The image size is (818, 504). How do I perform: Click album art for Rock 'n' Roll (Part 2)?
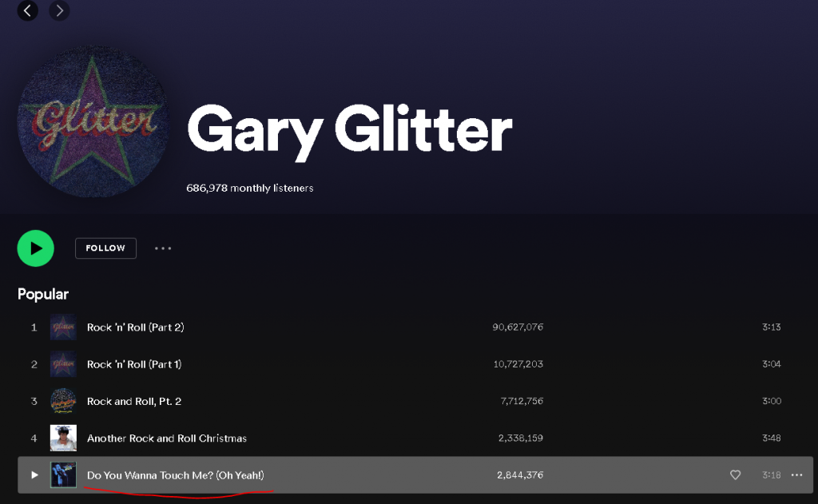[x=64, y=327]
